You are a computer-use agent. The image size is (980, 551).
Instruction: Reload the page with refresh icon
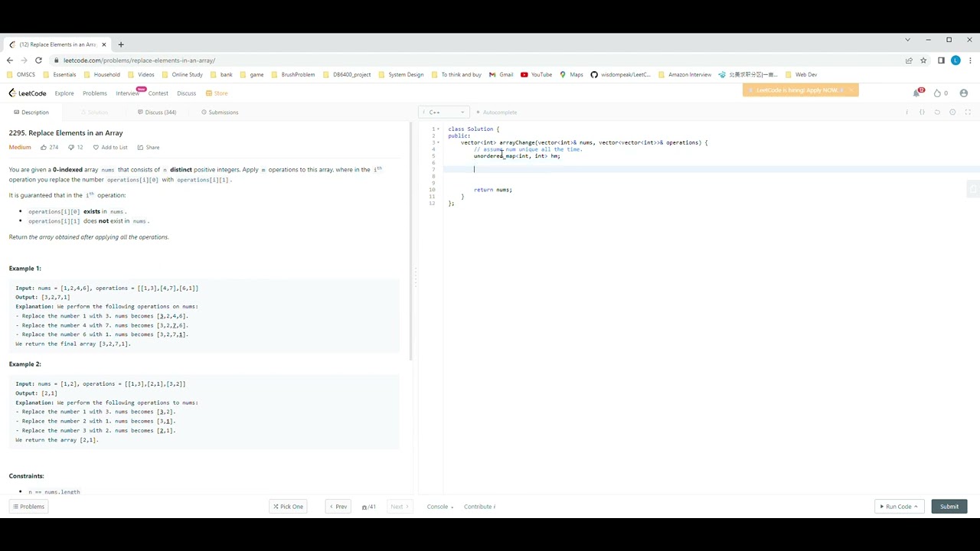coord(38,60)
